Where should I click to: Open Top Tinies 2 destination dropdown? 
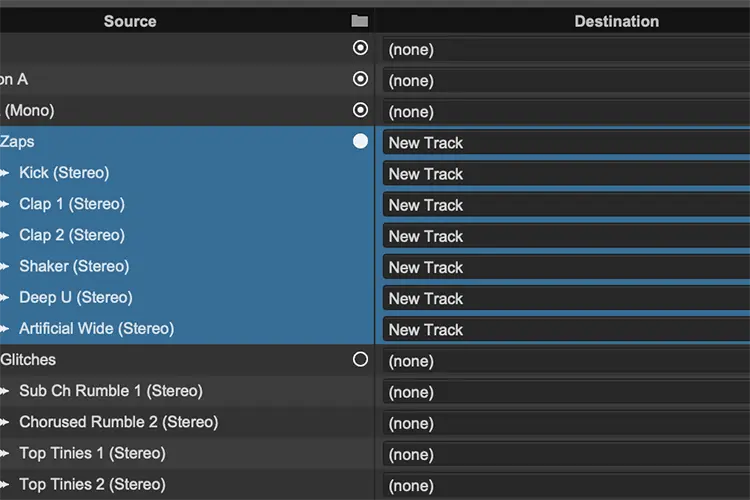click(566, 485)
